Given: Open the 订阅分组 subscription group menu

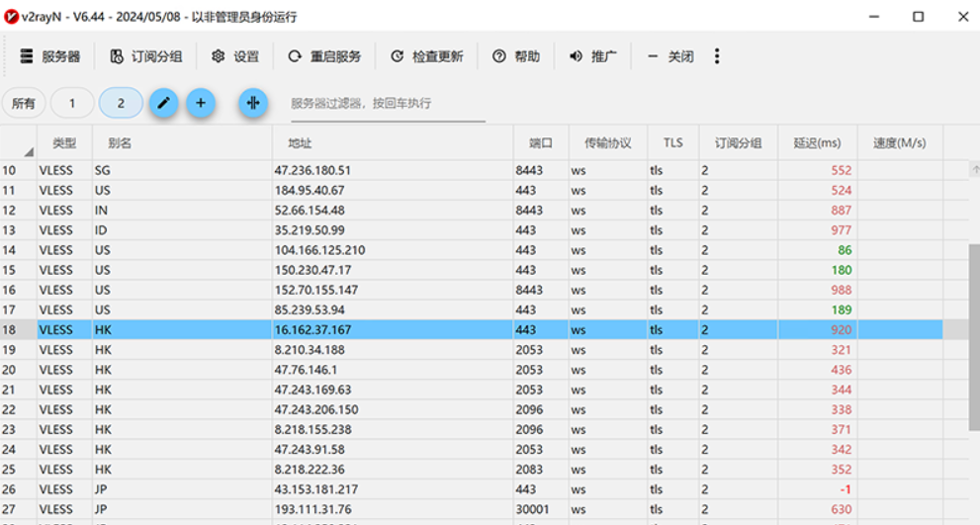Looking at the screenshot, I should click(x=146, y=56).
